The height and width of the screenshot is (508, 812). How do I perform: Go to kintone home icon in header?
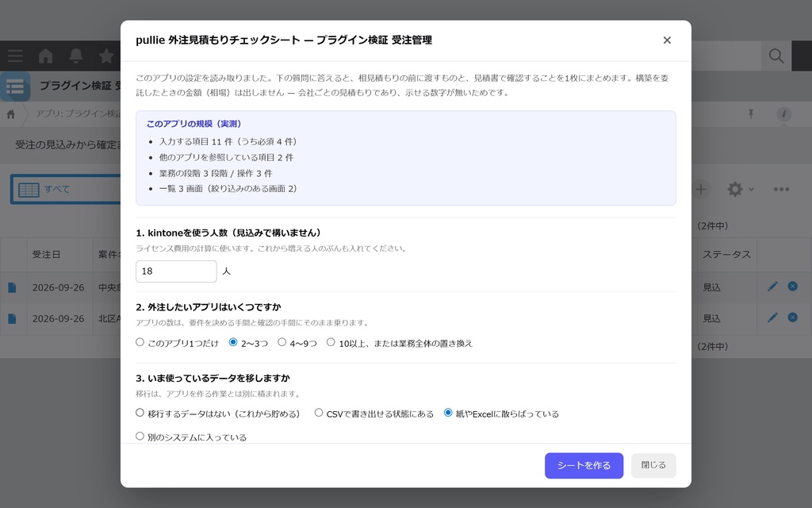point(45,56)
